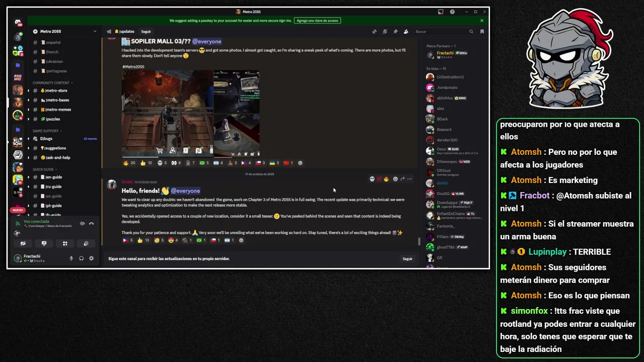Click the chat scrollbar thumb
The width and height of the screenshot is (644, 362).
(x=419, y=241)
